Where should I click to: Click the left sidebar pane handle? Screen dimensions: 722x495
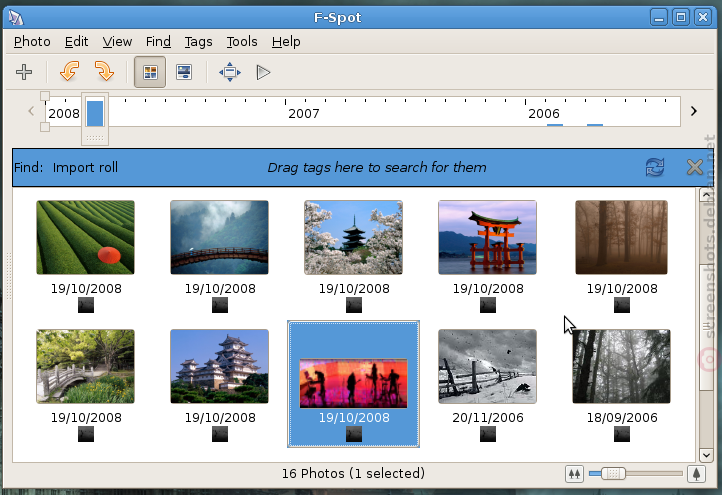pos(8,276)
